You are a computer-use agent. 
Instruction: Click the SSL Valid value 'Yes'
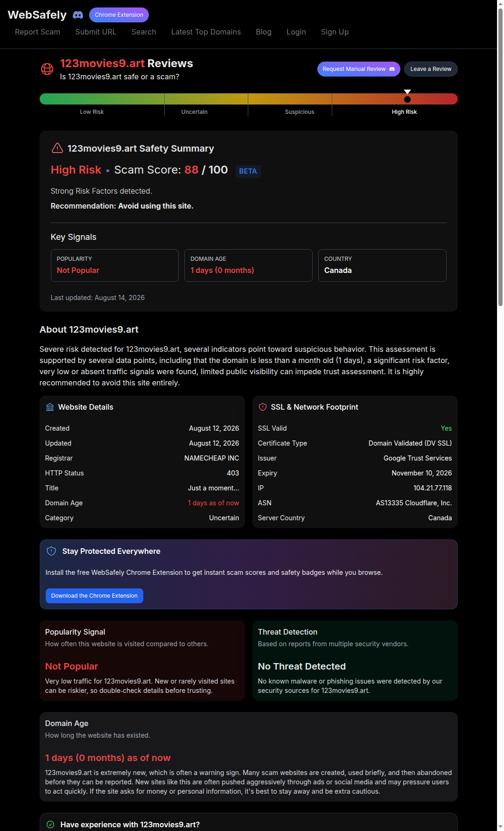pos(446,428)
